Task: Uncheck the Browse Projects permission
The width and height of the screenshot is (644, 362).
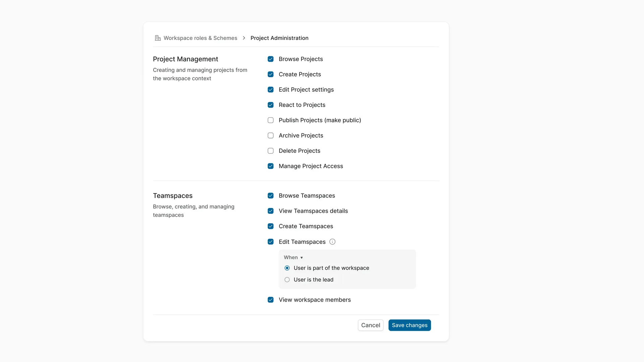Action: [271, 59]
